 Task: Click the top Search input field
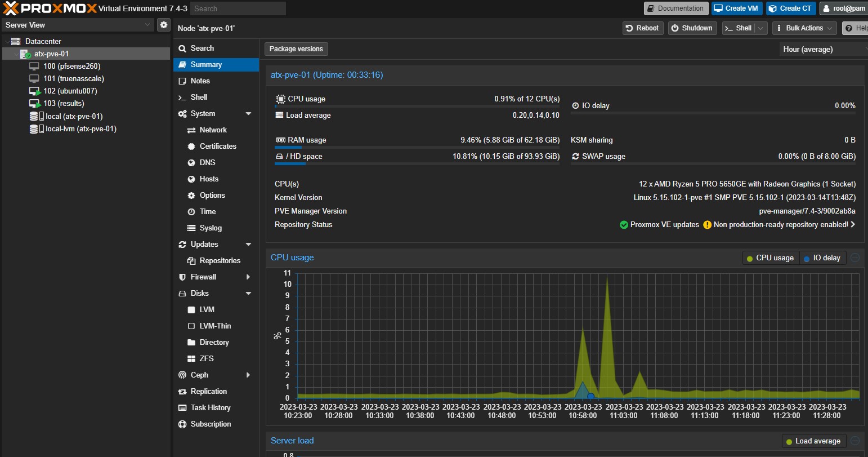pyautogui.click(x=238, y=8)
